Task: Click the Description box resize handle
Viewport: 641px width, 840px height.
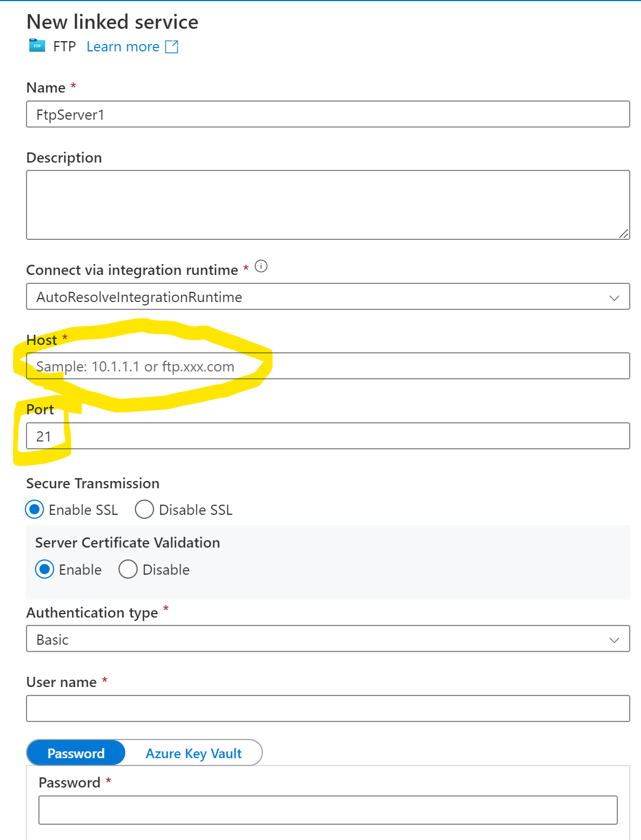Action: pos(624,233)
